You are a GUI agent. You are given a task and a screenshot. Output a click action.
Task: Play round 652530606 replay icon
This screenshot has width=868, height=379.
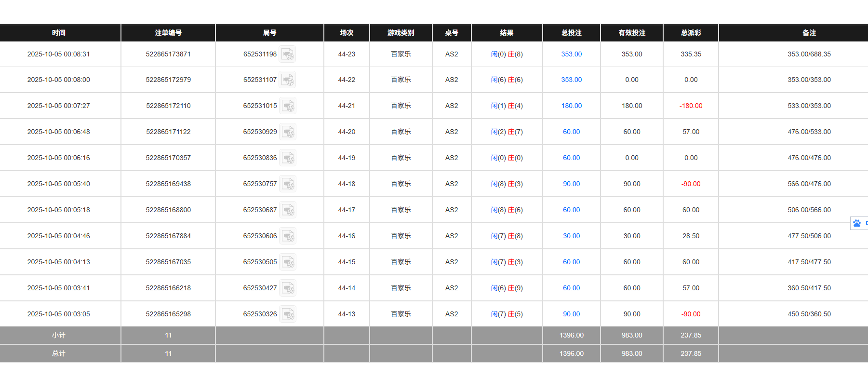point(288,236)
